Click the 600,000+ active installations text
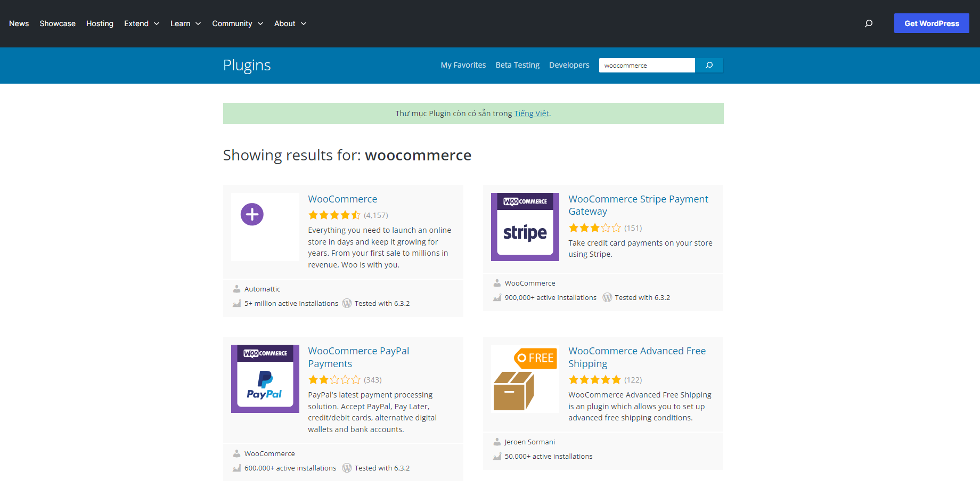Screen dimensions: 980x487 (x=290, y=468)
